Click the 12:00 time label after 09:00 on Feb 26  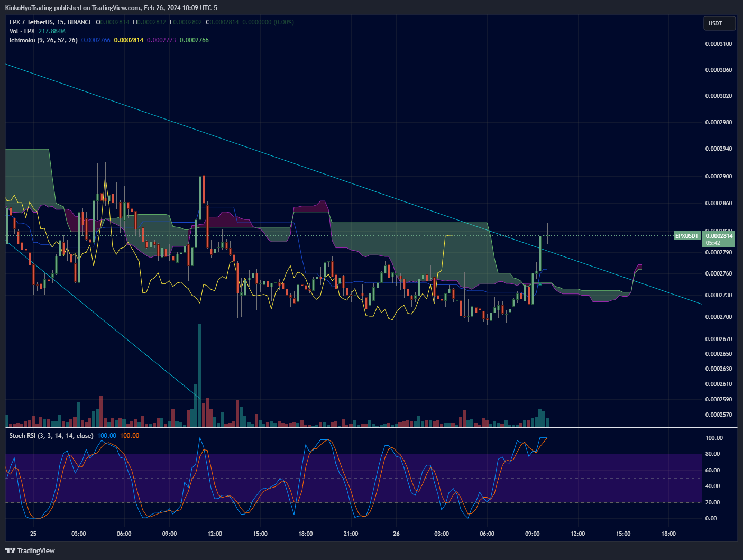pyautogui.click(x=577, y=534)
